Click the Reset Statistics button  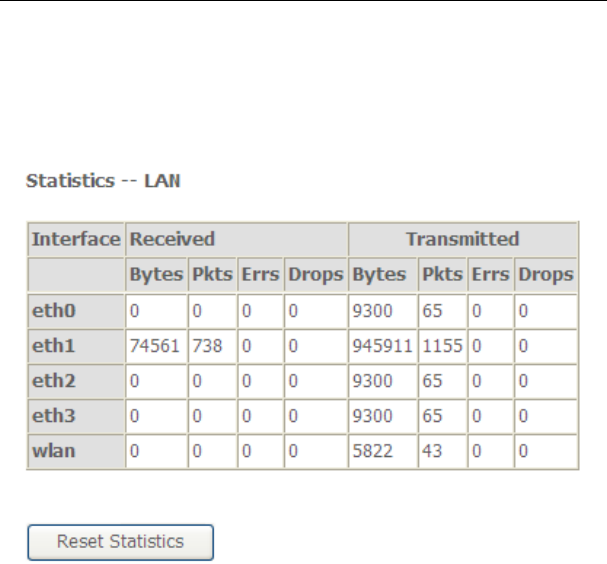[120, 542]
